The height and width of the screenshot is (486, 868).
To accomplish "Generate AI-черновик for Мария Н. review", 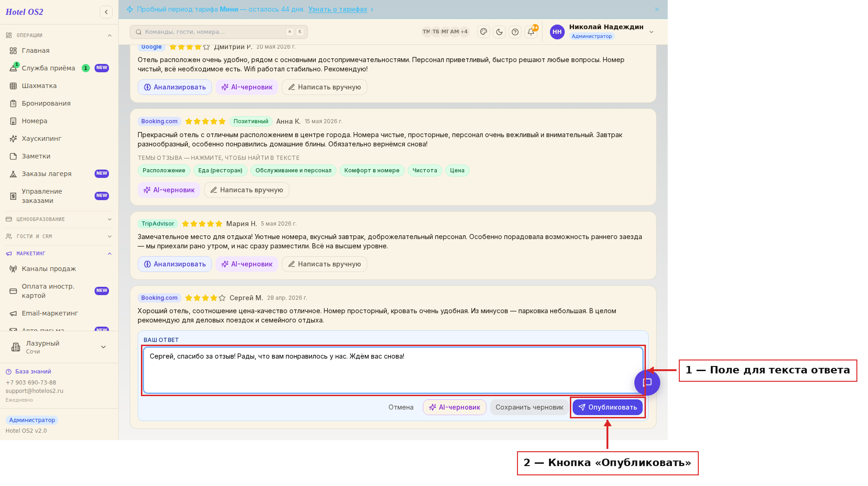I will [x=247, y=264].
